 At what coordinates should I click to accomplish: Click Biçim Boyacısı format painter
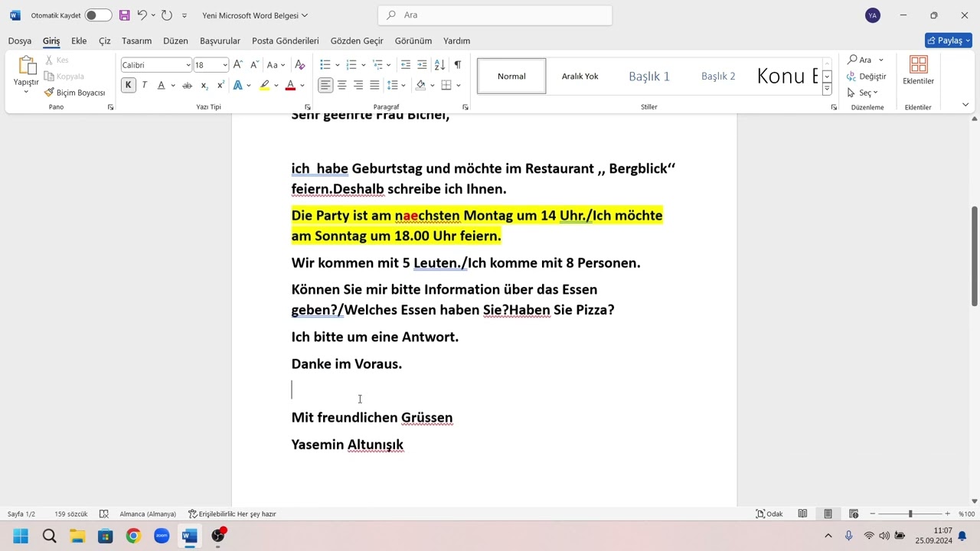tap(74, 93)
